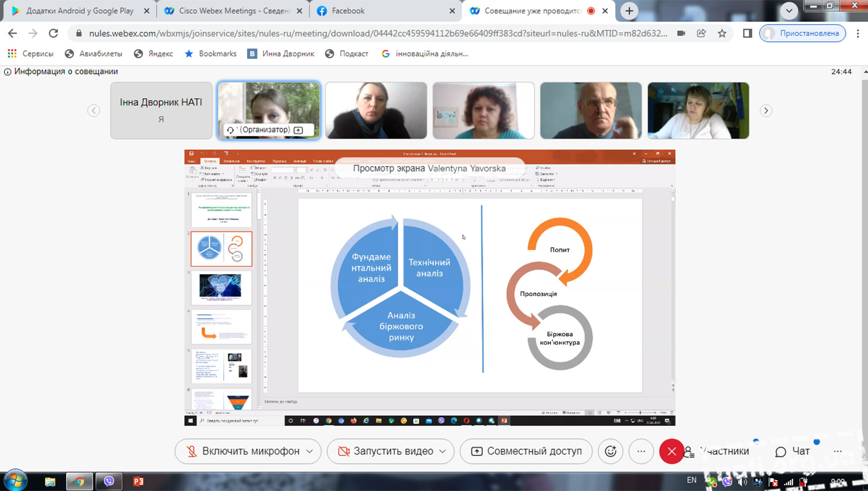Select the Организатор video tile

click(x=269, y=110)
